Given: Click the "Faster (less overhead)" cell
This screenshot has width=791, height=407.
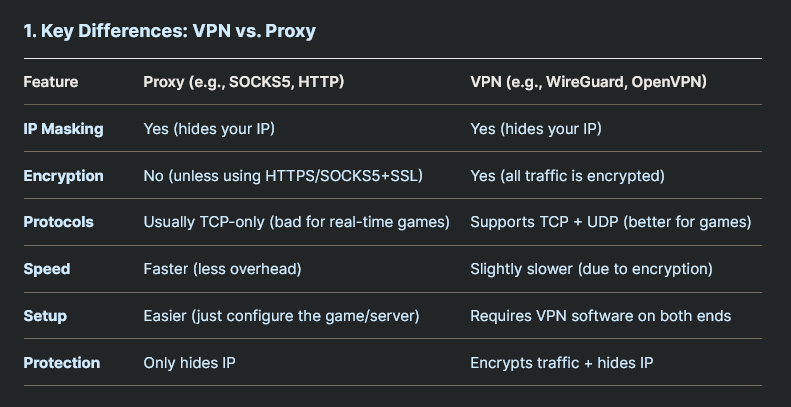Looking at the screenshot, I should [x=222, y=269].
